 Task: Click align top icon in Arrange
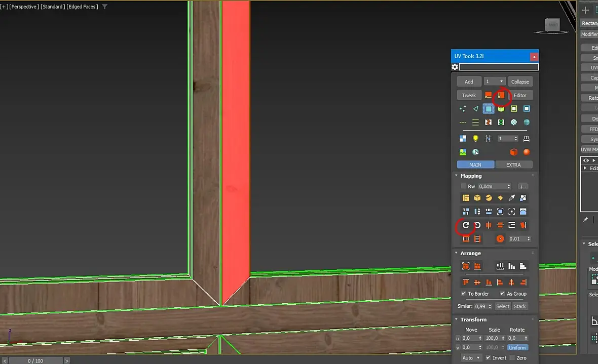(x=466, y=282)
